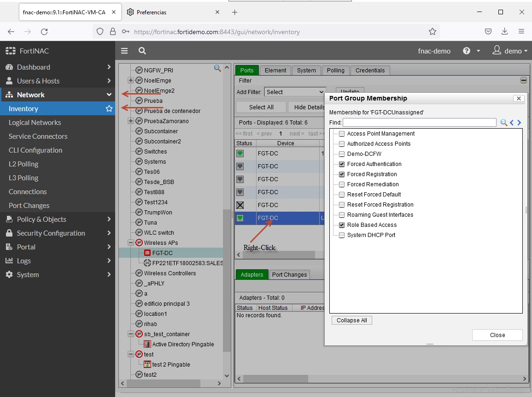This screenshot has width=532, height=397.
Task: Bookmark this page with browser star icon
Action: coord(432,31)
